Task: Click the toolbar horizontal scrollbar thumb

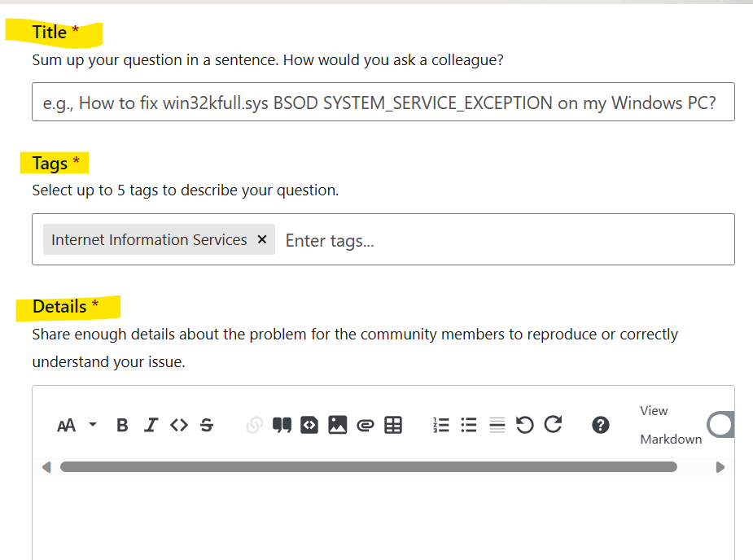Action: (x=368, y=467)
